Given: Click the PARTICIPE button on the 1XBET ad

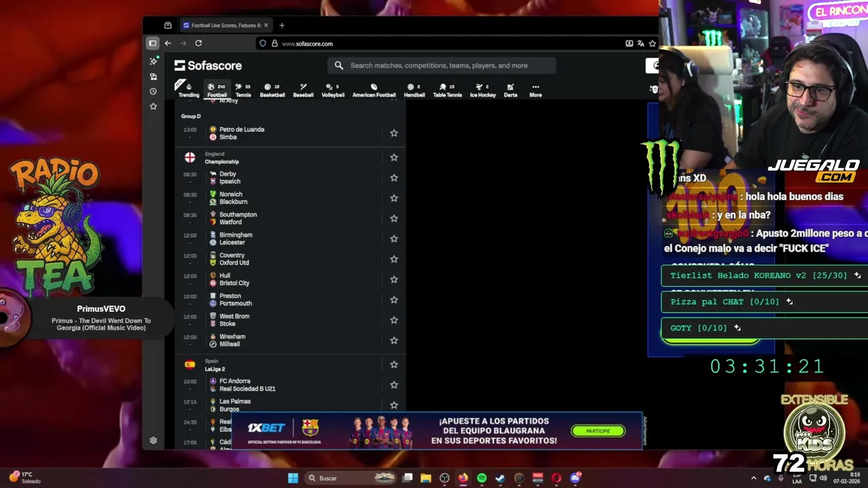Looking at the screenshot, I should point(598,431).
